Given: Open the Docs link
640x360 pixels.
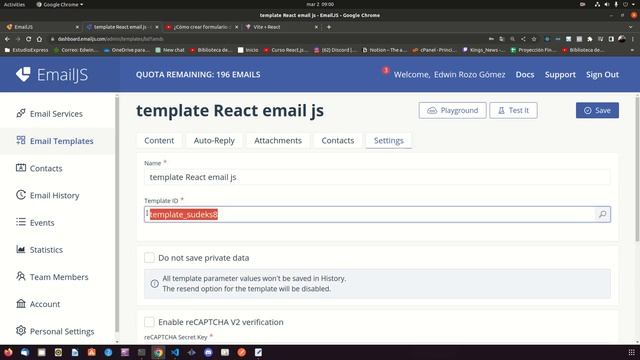Looking at the screenshot, I should (524, 75).
